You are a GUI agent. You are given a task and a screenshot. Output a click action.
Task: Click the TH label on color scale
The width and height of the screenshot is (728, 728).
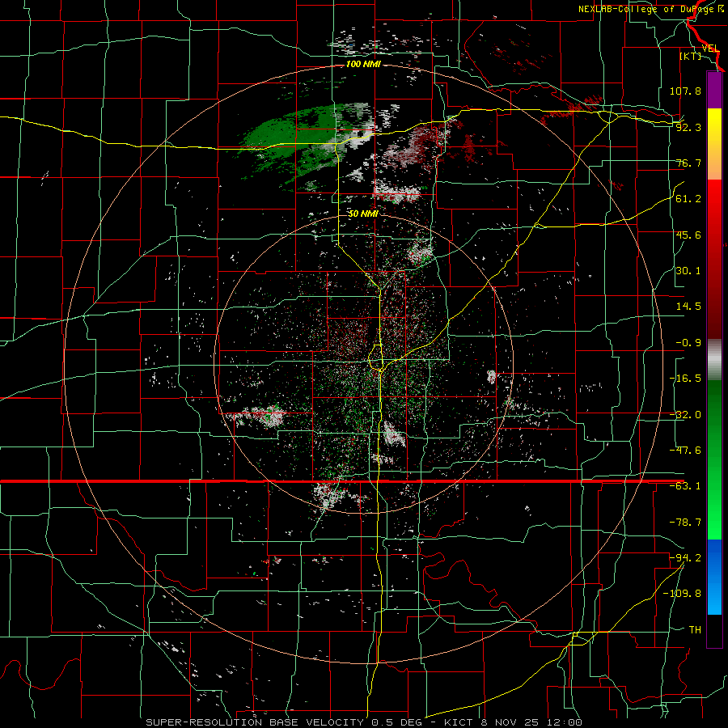click(695, 630)
